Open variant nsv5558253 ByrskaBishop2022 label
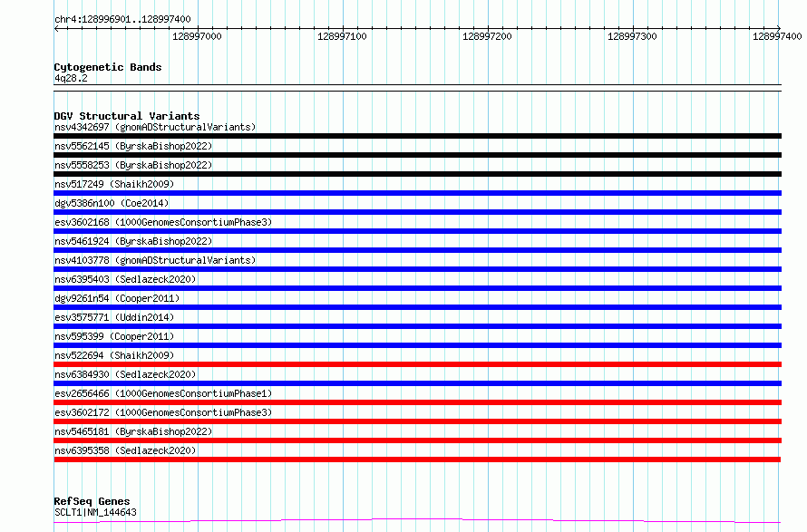This screenshot has height=532, width=807. (133, 165)
